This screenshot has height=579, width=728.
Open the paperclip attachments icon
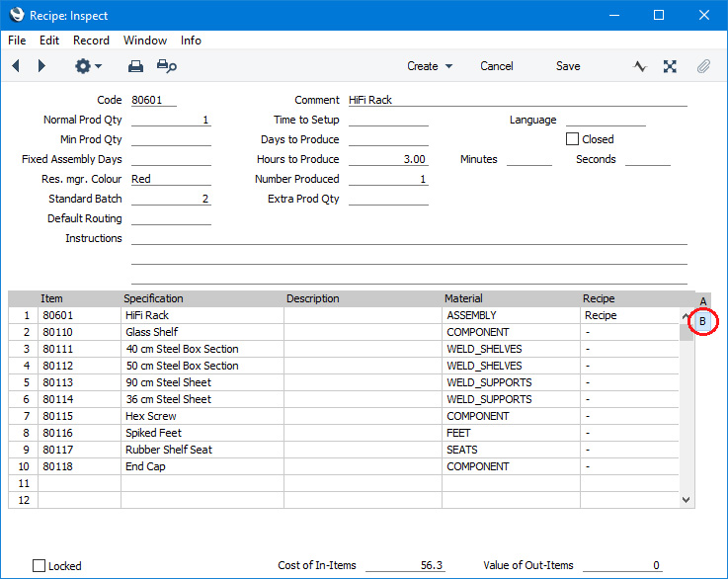(x=703, y=66)
